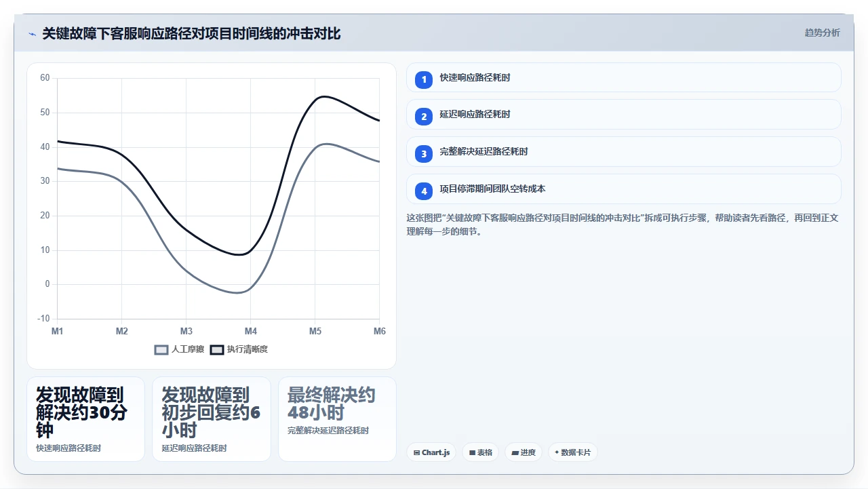Viewport: 868px width, 489px height.
Task: Click step number 2 badge
Action: (x=424, y=117)
